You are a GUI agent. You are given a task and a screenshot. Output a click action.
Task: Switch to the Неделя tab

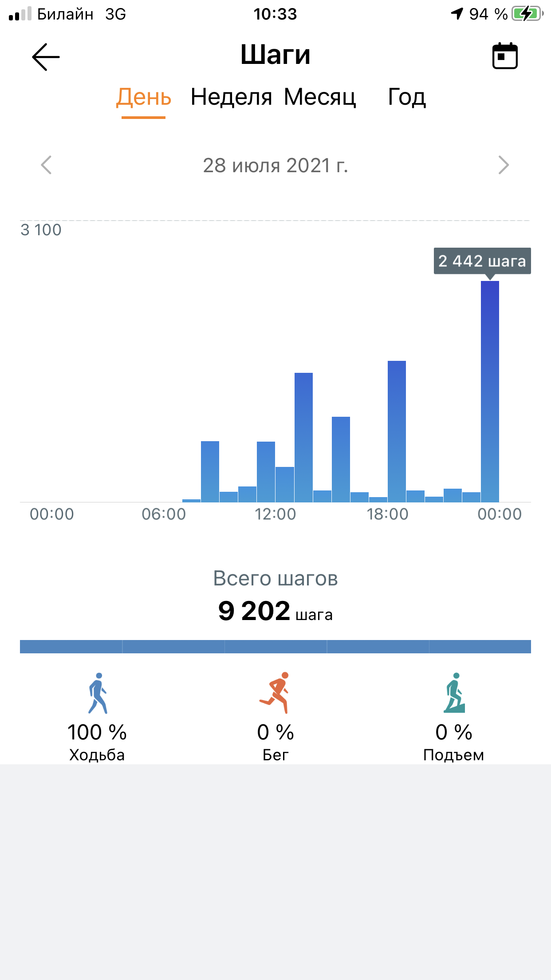(231, 97)
